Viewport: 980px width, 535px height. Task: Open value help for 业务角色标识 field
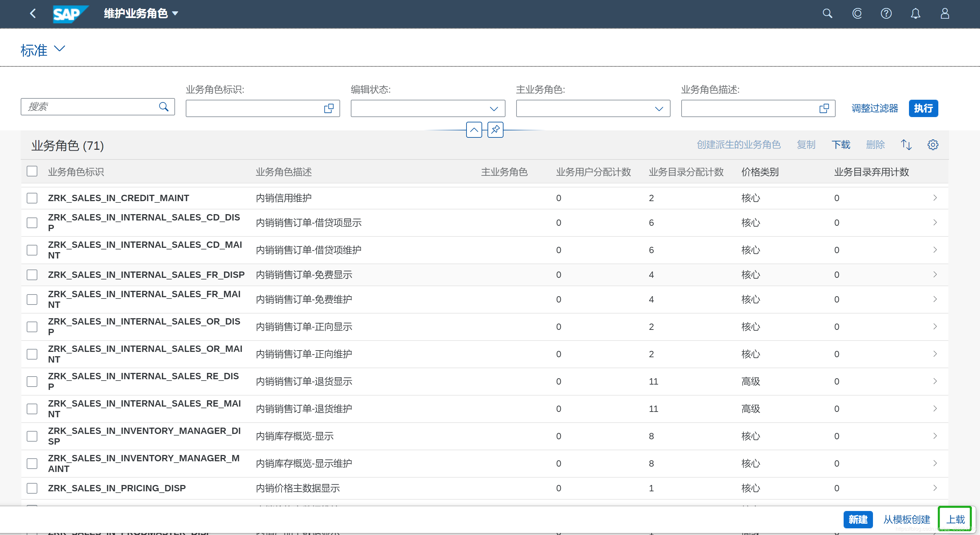pos(329,108)
